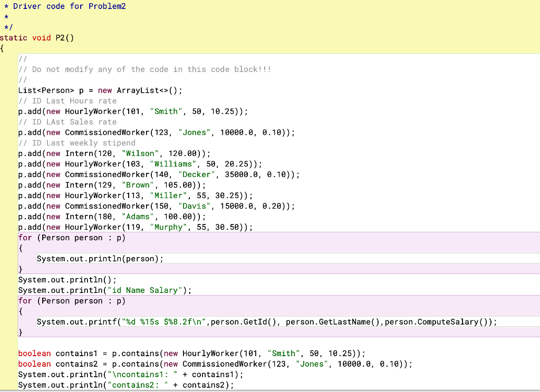Click the first for-each loop header
Viewport: 540px width, 392px height.
click(x=71, y=238)
